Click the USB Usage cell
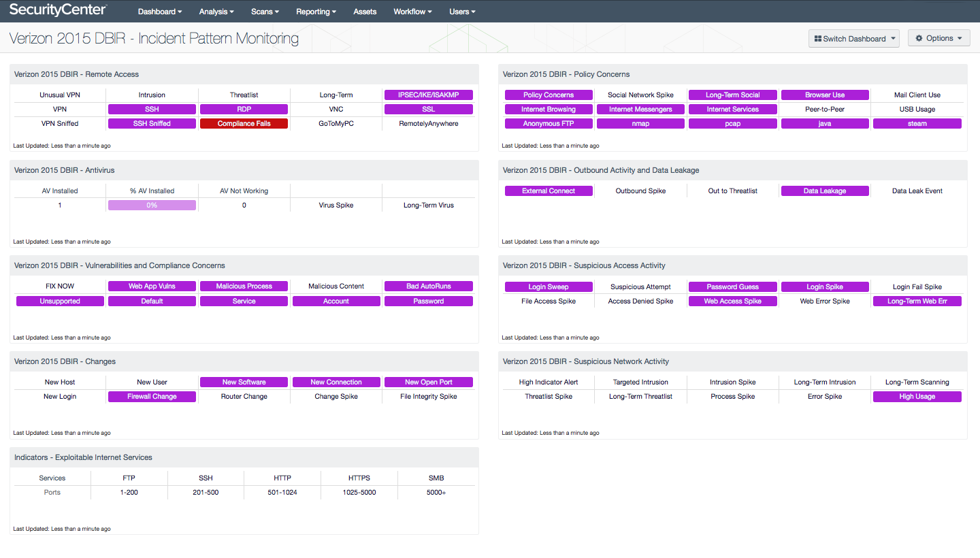 (917, 110)
